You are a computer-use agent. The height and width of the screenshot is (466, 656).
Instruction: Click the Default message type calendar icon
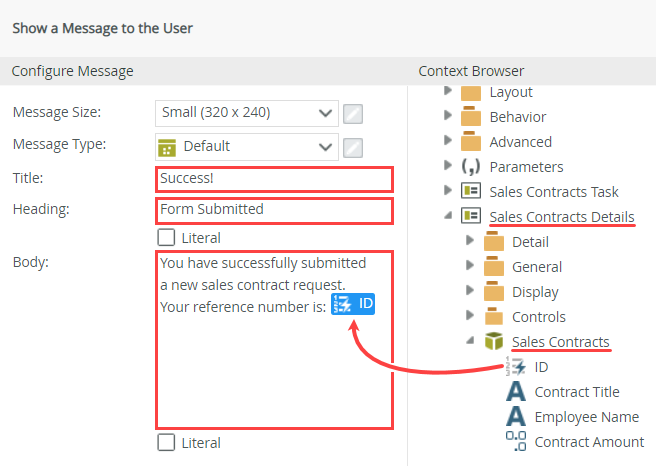point(167,148)
